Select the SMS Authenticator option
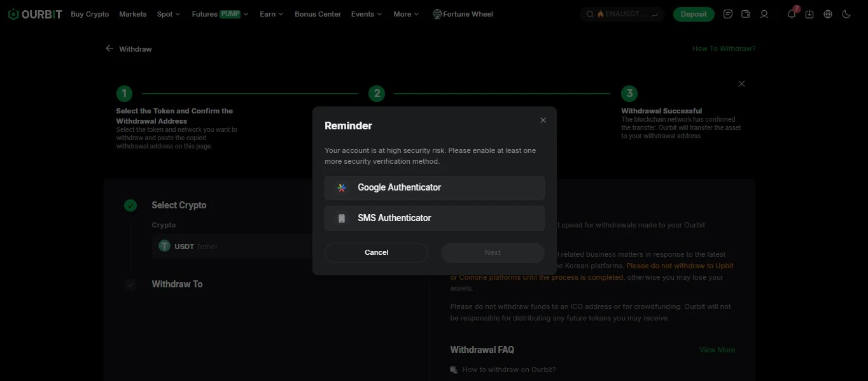This screenshot has height=381, width=868. click(x=435, y=218)
